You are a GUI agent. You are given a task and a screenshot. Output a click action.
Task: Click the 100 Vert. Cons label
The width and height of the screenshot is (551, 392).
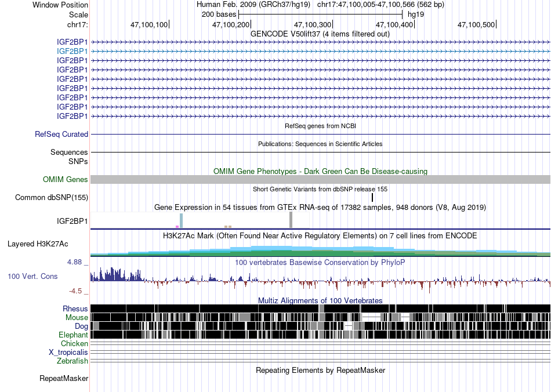pyautogui.click(x=32, y=277)
